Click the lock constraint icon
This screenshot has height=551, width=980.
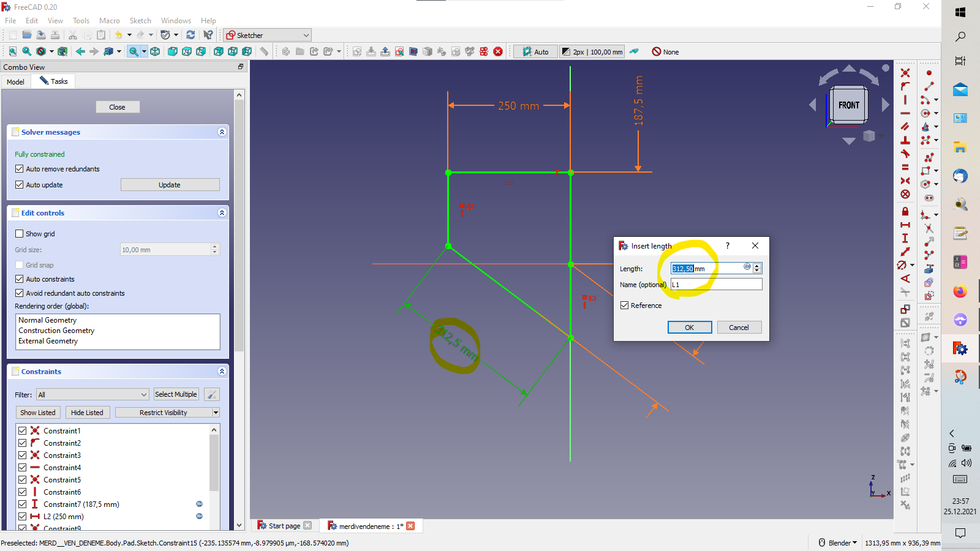[905, 211]
